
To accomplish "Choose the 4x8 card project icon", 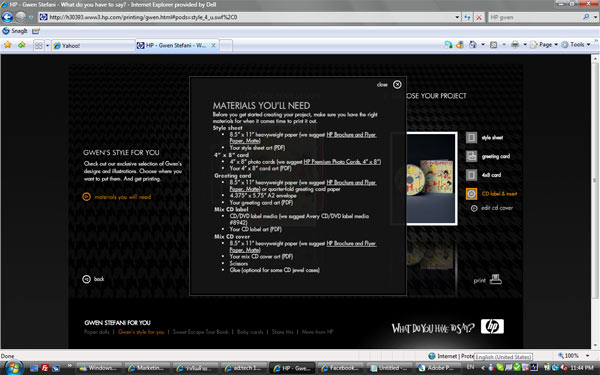I will 471,175.
